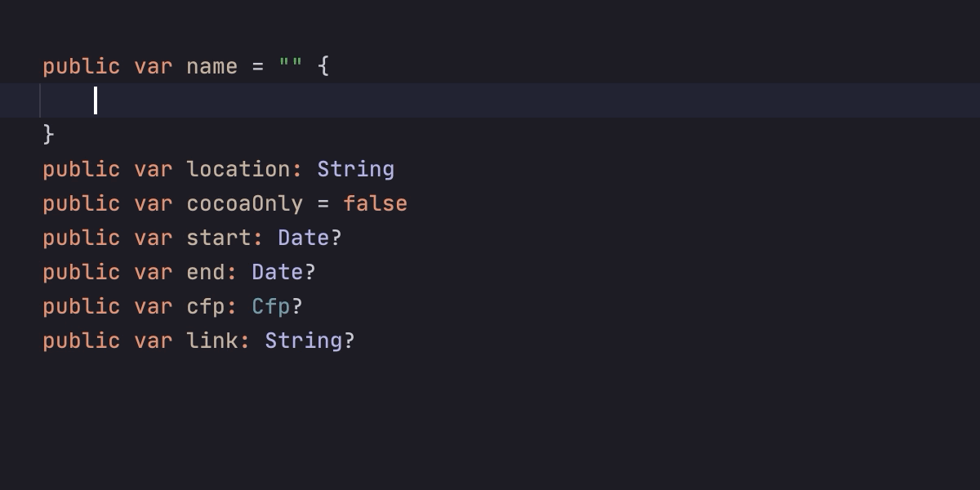Click the false literal value
Viewport: 980px width, 490px height.
coord(376,203)
